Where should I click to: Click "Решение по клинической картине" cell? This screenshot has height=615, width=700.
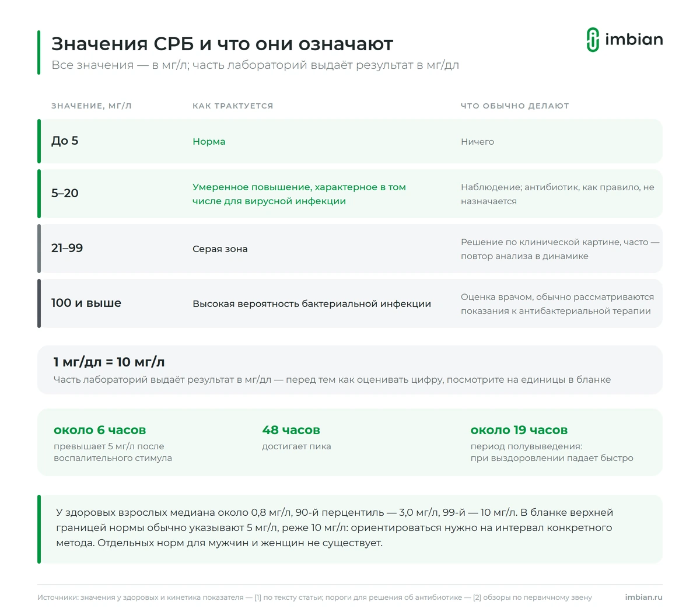pyautogui.click(x=560, y=249)
